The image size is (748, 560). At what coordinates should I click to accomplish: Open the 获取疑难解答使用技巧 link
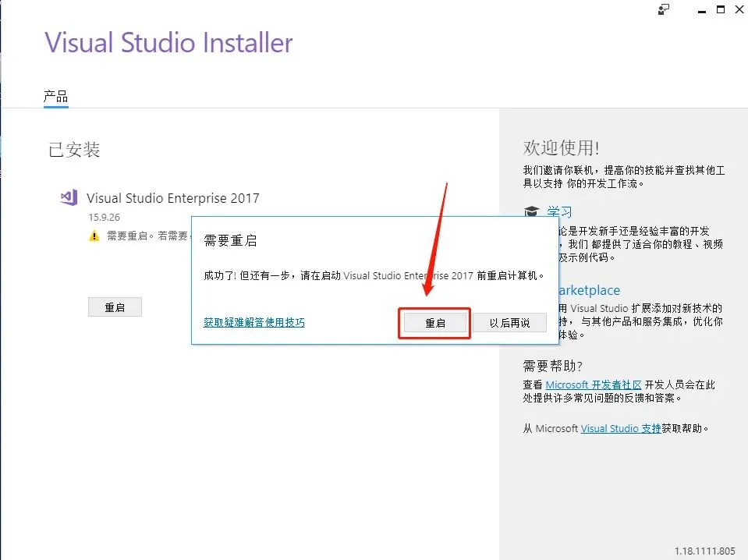tap(253, 322)
